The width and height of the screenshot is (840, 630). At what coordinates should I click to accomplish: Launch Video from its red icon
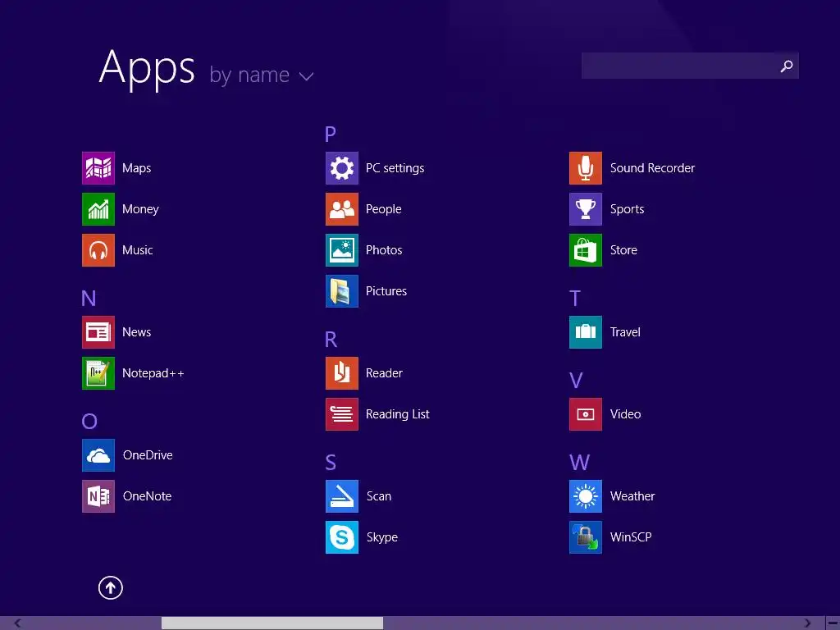pos(586,414)
